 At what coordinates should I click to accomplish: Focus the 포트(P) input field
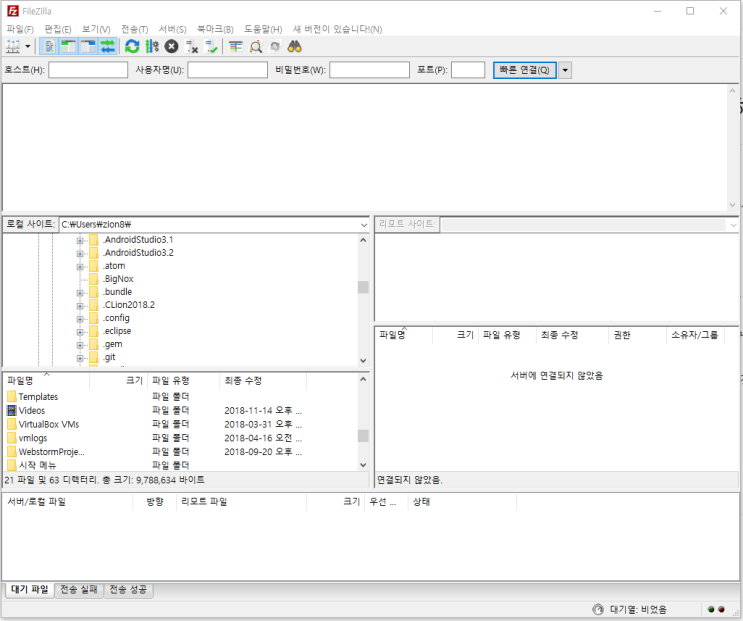[468, 70]
